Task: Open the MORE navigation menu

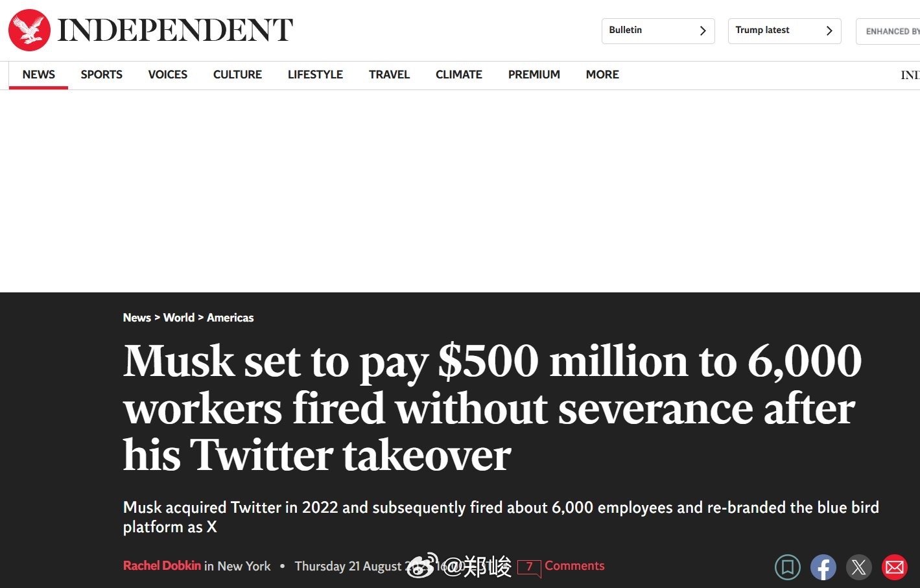Action: click(602, 75)
